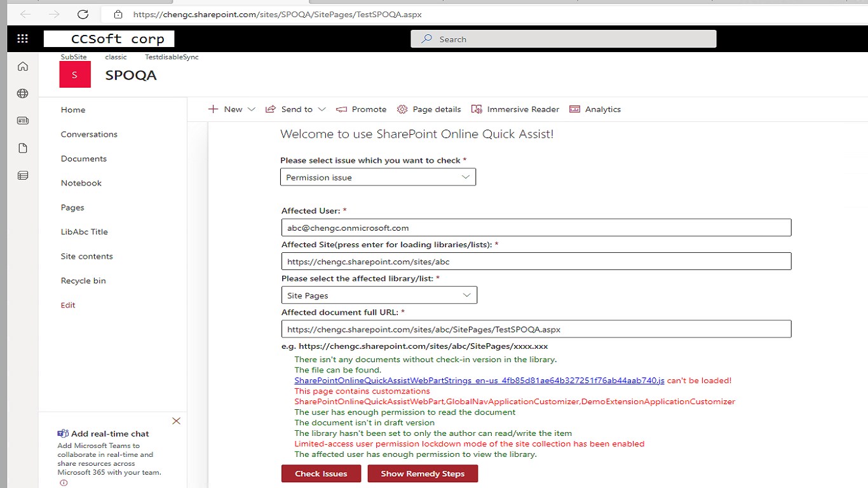Screen dimensions: 868x488
Task: Expand the New dropdown chevron
Action: pos(252,109)
